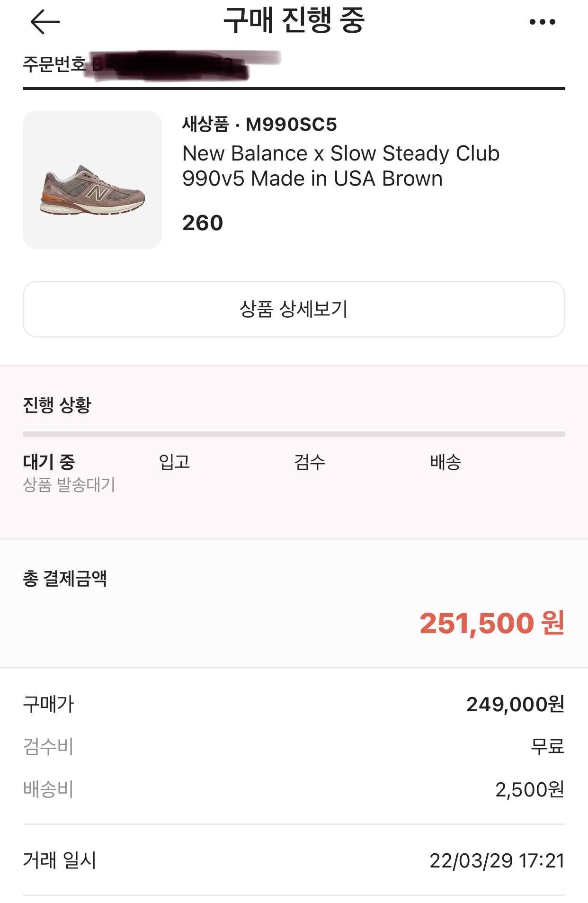This screenshot has height=903, width=588.
Task: Click the gray order progress bar
Action: point(294,434)
